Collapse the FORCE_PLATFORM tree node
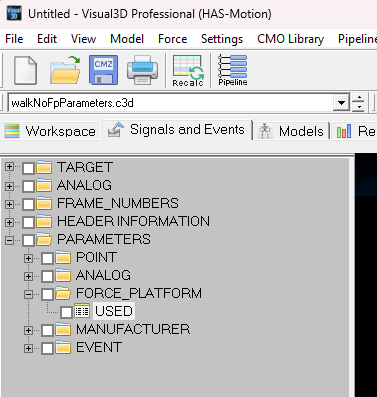The height and width of the screenshot is (397, 377). [x=28, y=294]
